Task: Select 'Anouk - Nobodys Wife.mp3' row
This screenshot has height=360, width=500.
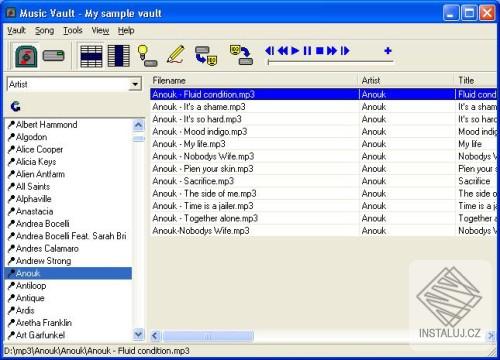Action: click(x=323, y=156)
